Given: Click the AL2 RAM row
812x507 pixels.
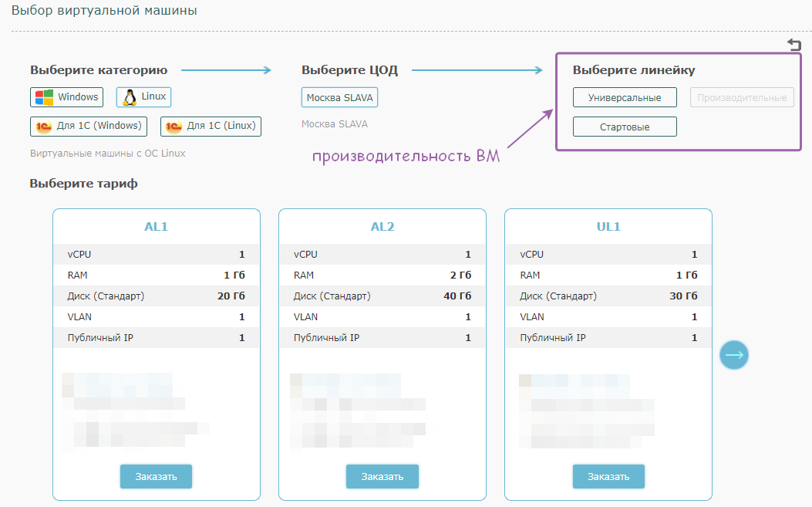Looking at the screenshot, I should [x=382, y=275].
